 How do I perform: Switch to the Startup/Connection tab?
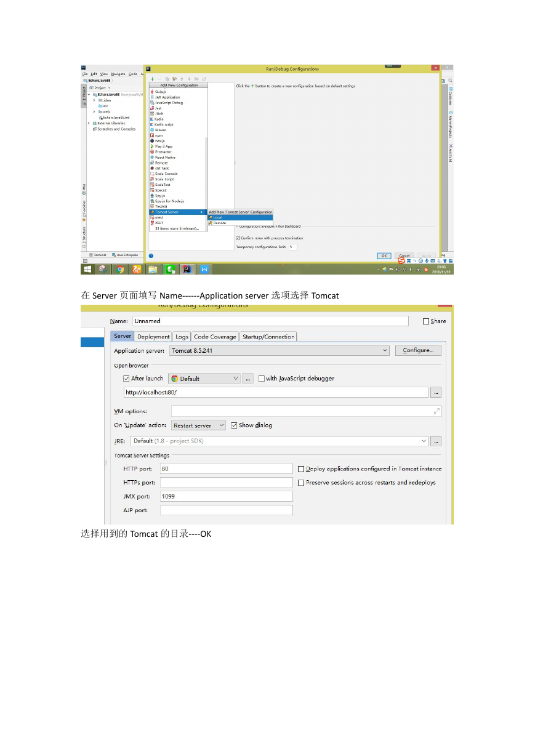coord(268,337)
